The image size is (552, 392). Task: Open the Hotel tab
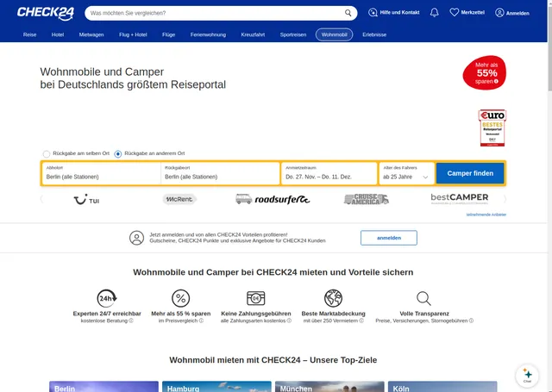click(x=58, y=34)
